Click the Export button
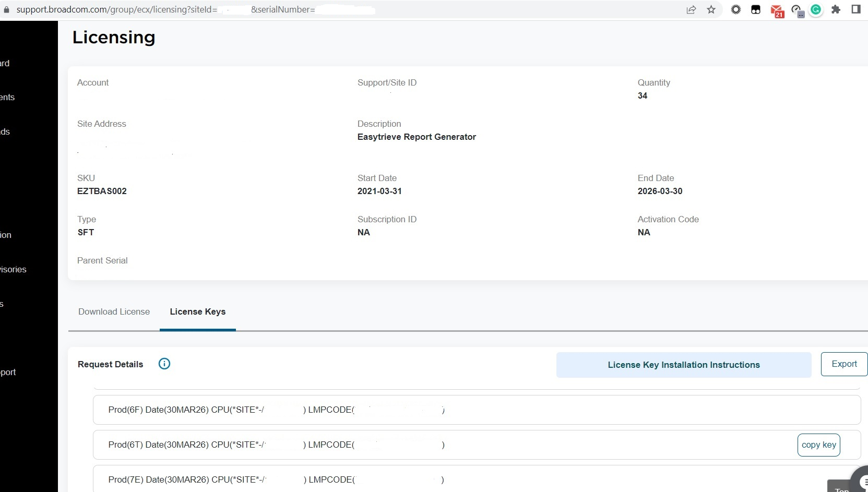This screenshot has height=492, width=868. coord(844,364)
